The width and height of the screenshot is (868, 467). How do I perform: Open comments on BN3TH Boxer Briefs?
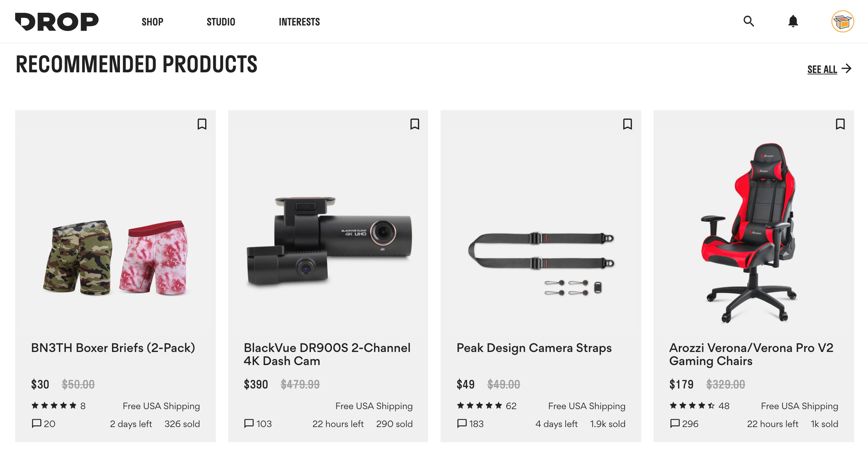(43, 424)
